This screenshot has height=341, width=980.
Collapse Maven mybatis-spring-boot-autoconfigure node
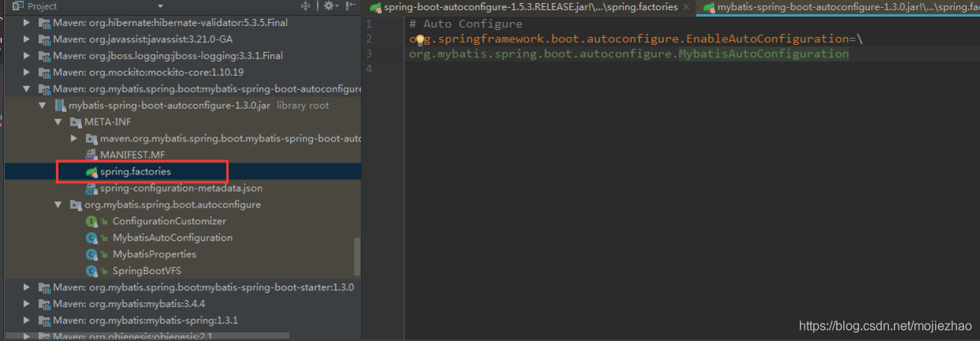(x=27, y=88)
